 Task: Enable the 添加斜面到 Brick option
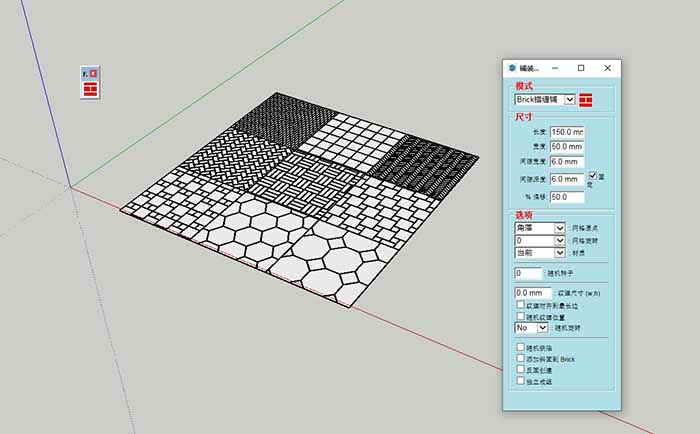[x=519, y=357]
